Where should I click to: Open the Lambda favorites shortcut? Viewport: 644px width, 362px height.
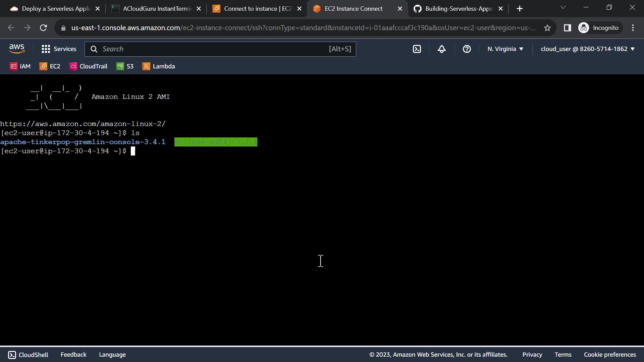coord(159,66)
